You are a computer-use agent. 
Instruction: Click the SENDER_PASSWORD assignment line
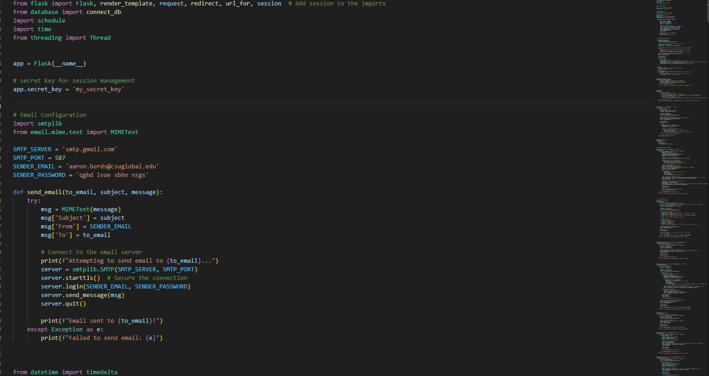(81, 175)
